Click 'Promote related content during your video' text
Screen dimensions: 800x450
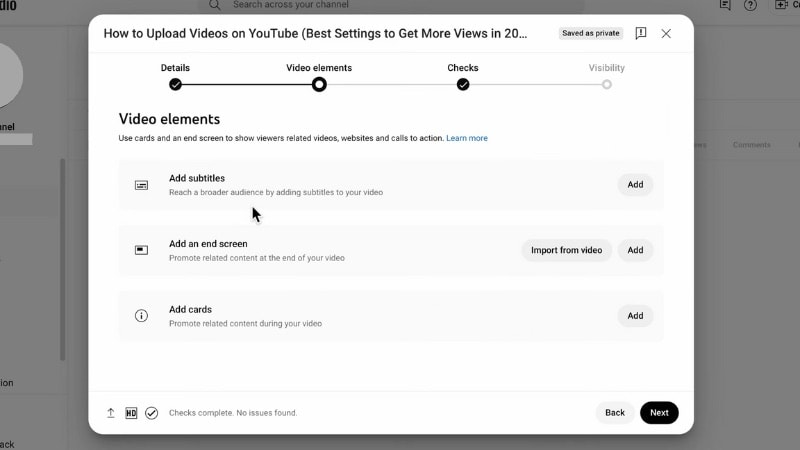coord(245,323)
